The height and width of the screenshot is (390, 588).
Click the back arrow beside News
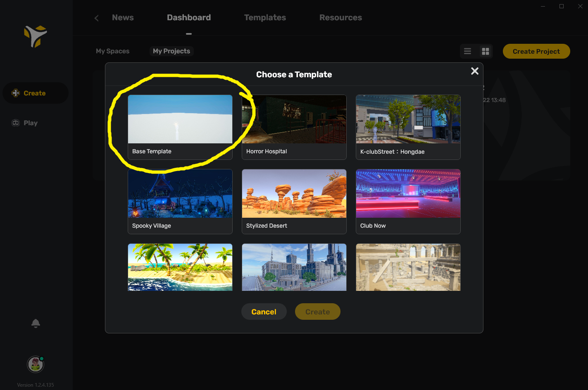[97, 18]
